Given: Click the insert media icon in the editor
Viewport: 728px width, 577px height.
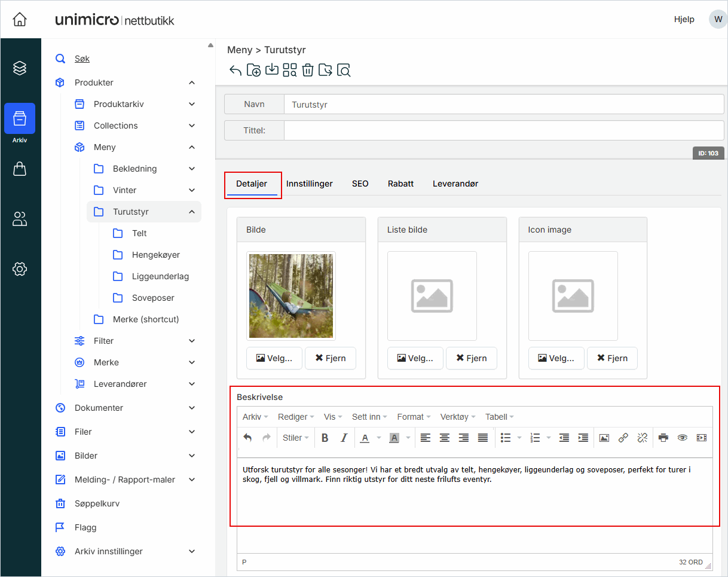Looking at the screenshot, I should tap(701, 438).
